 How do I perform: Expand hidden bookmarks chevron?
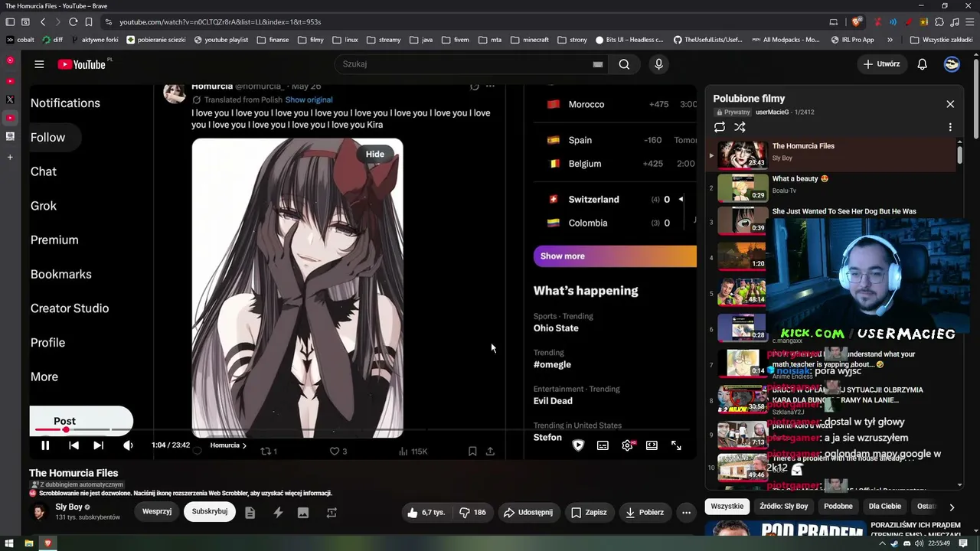(890, 40)
